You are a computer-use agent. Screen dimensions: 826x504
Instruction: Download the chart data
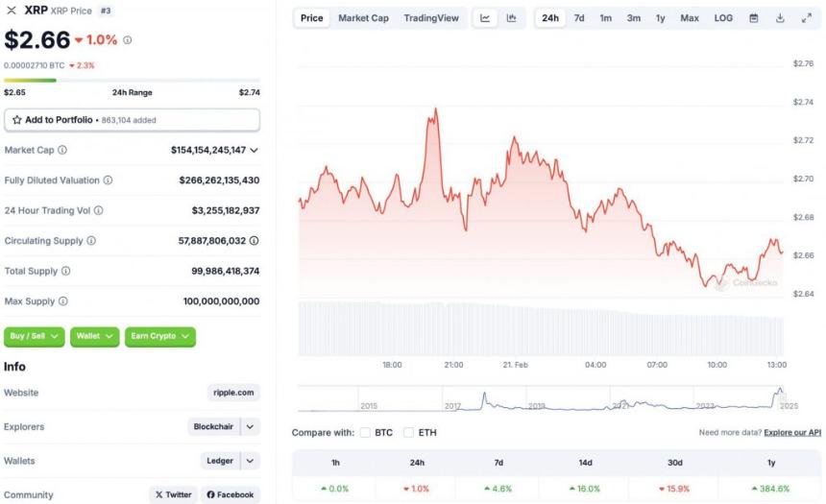pyautogui.click(x=780, y=18)
